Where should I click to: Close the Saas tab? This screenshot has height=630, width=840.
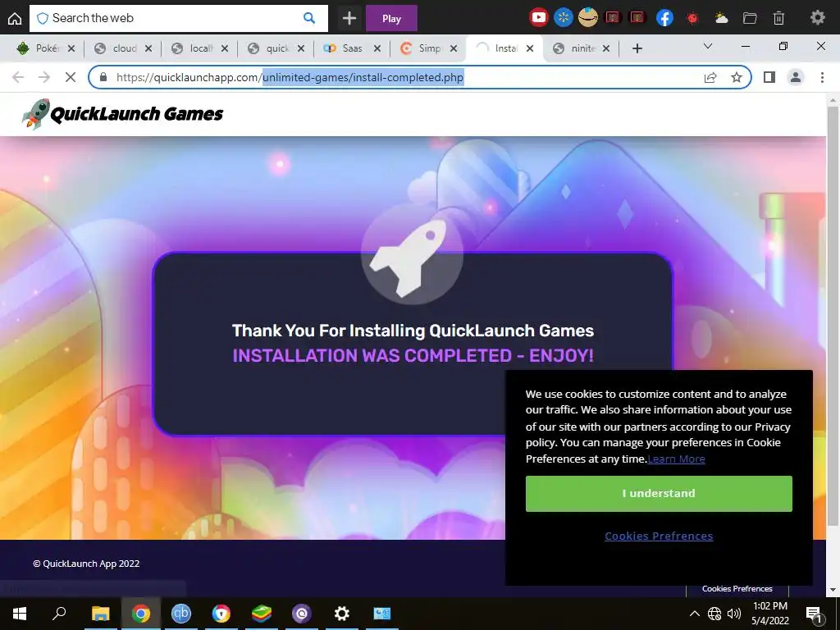point(377,48)
